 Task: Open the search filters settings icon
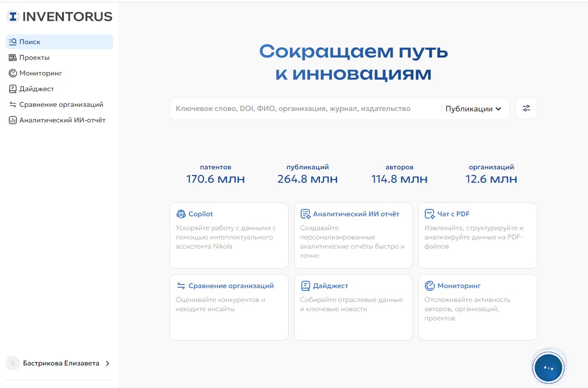pyautogui.click(x=526, y=109)
